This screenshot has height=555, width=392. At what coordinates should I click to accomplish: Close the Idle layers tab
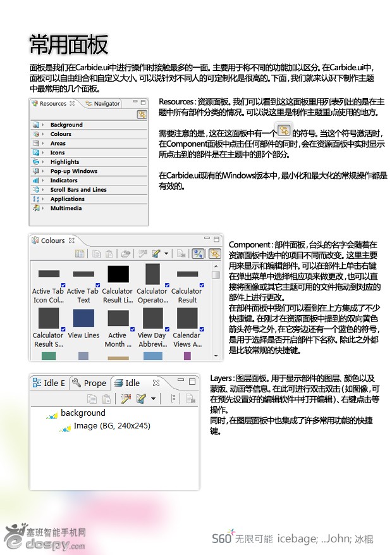tap(156, 383)
